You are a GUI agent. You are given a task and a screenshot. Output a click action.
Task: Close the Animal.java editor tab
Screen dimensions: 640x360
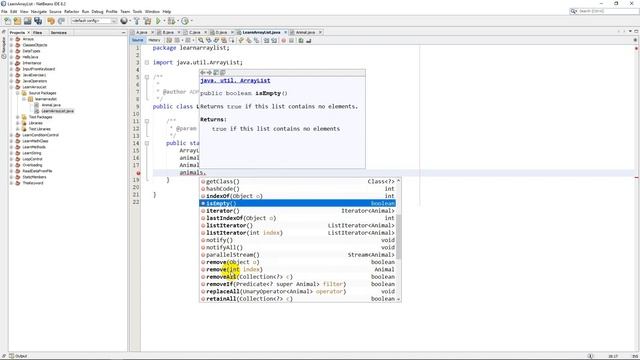point(320,32)
